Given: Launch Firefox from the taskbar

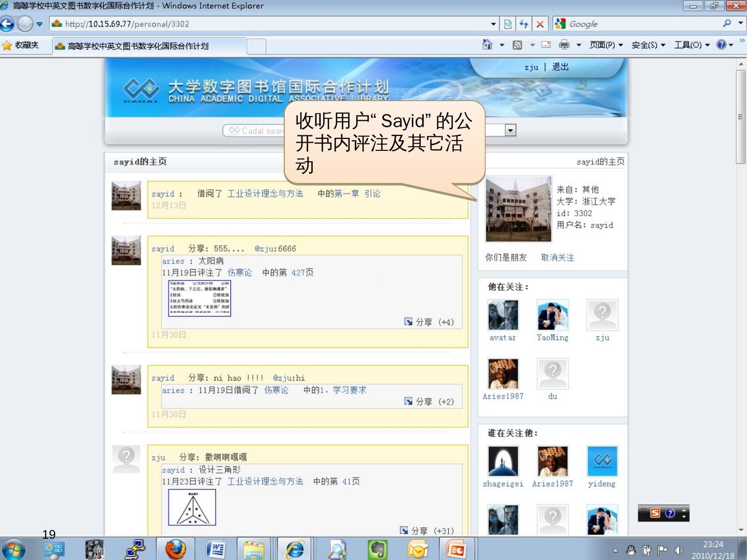Looking at the screenshot, I should click(x=176, y=549).
